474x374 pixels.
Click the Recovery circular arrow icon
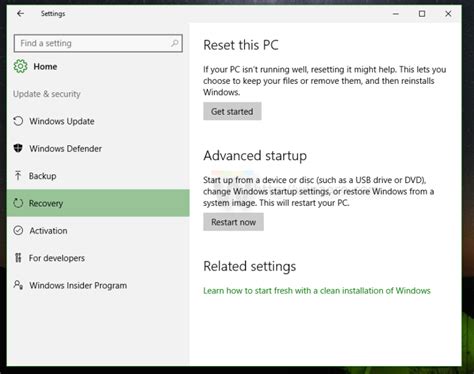(x=18, y=203)
